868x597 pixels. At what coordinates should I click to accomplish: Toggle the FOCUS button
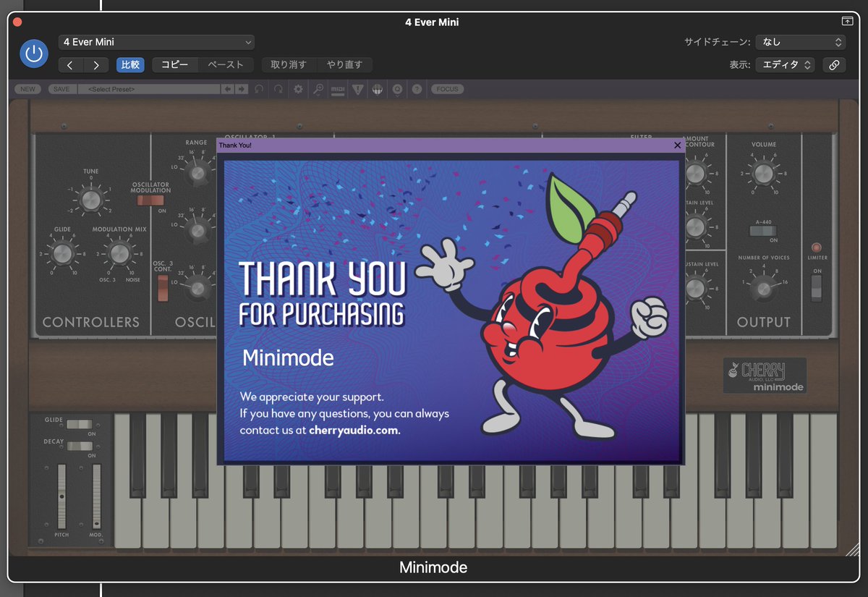click(447, 89)
